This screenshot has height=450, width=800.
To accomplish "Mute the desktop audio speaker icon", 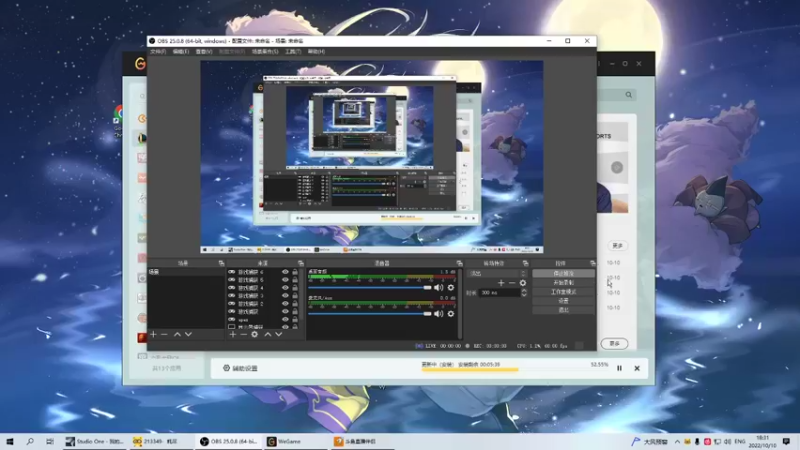I will click(x=438, y=288).
